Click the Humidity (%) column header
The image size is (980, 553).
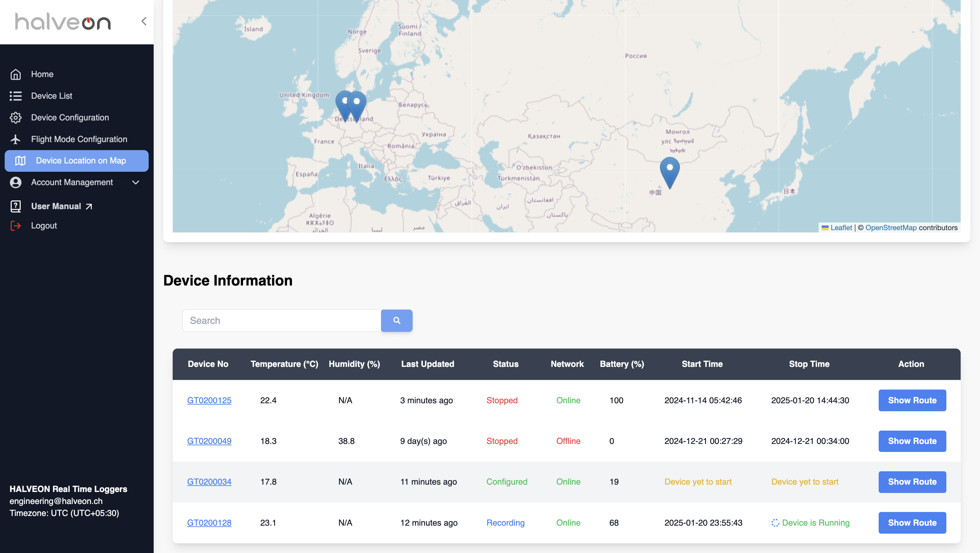(x=354, y=364)
